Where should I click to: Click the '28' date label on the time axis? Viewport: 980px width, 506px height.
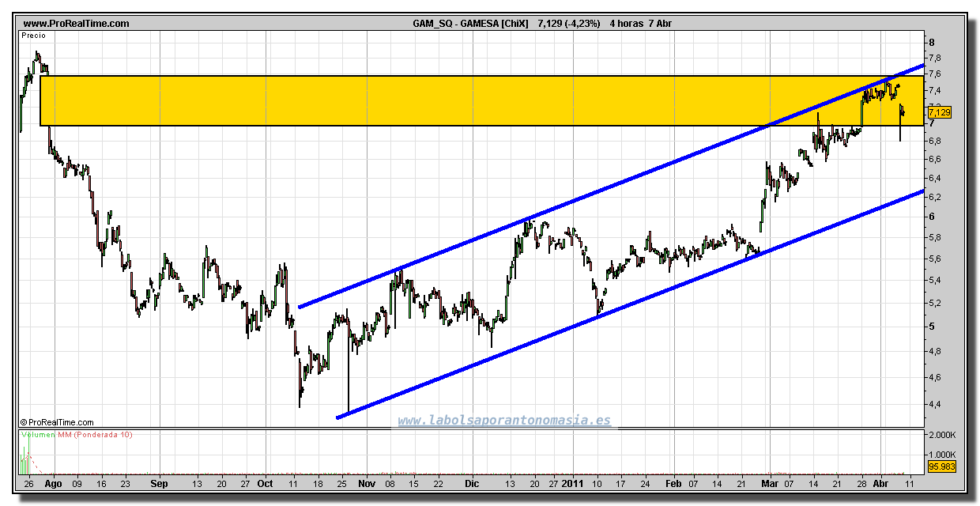(862, 483)
